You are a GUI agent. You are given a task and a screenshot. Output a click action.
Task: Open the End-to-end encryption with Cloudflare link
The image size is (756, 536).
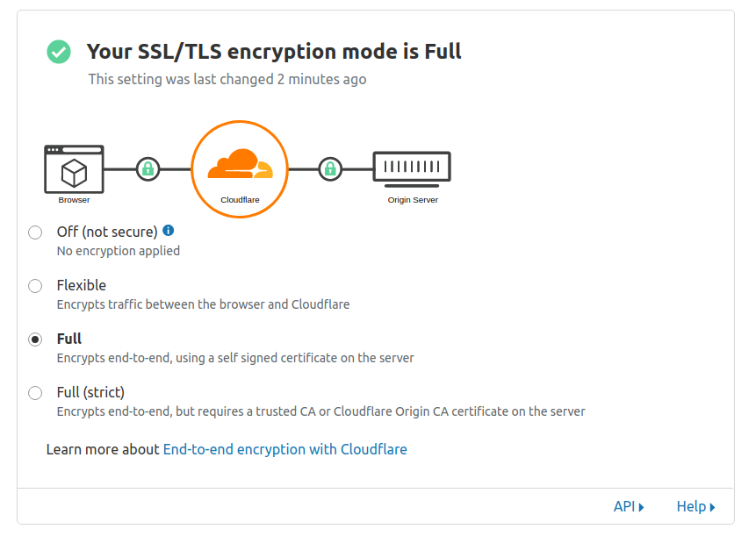(x=284, y=448)
